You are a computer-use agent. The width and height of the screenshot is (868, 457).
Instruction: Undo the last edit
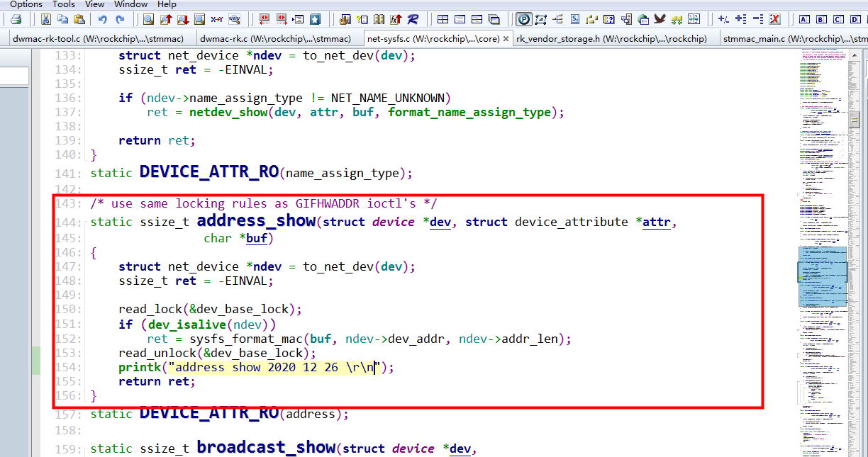click(102, 19)
